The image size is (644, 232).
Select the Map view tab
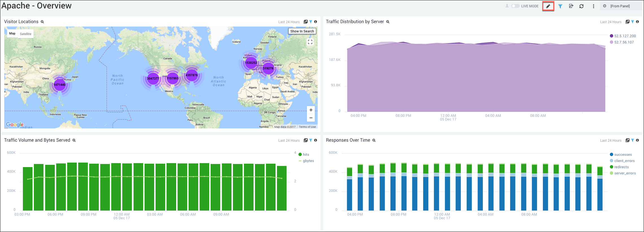(12, 34)
